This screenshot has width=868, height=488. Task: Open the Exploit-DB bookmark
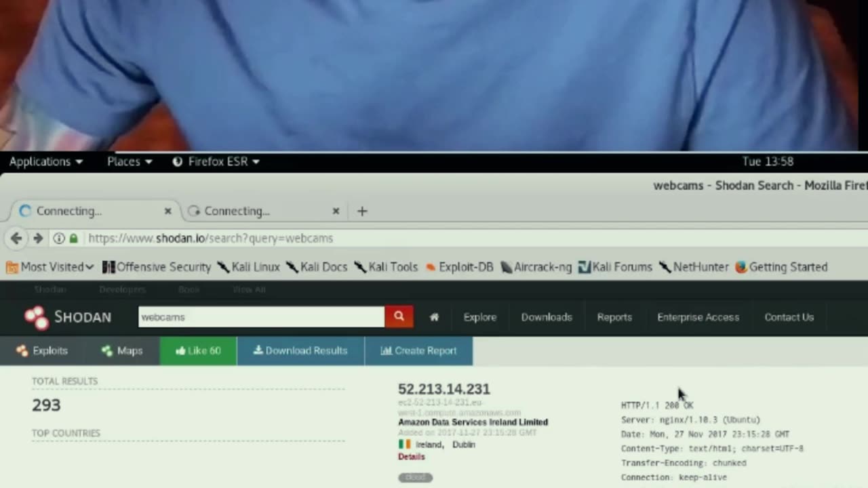459,267
